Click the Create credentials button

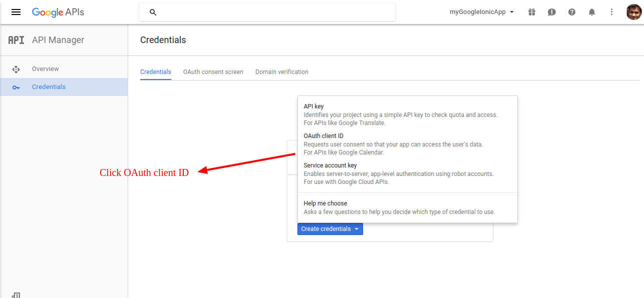[x=330, y=229]
